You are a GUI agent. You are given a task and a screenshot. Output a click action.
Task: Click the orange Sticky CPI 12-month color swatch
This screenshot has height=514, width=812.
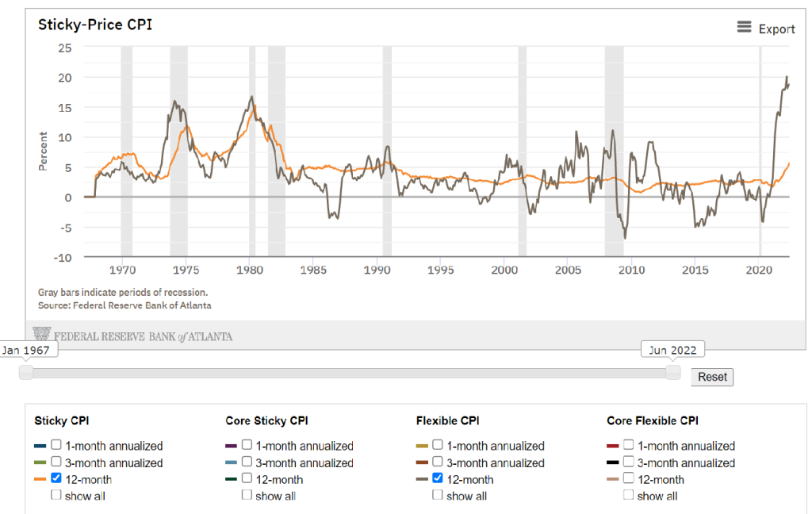[40, 479]
